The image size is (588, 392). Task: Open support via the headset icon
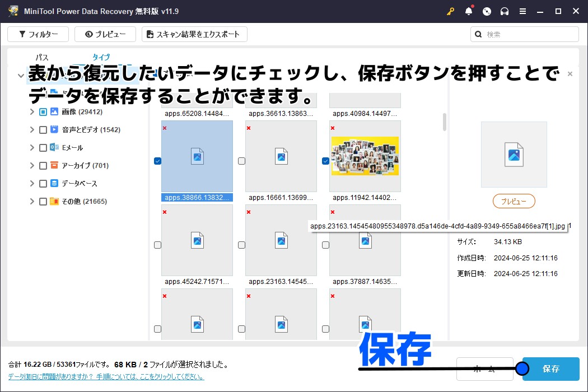tap(504, 11)
